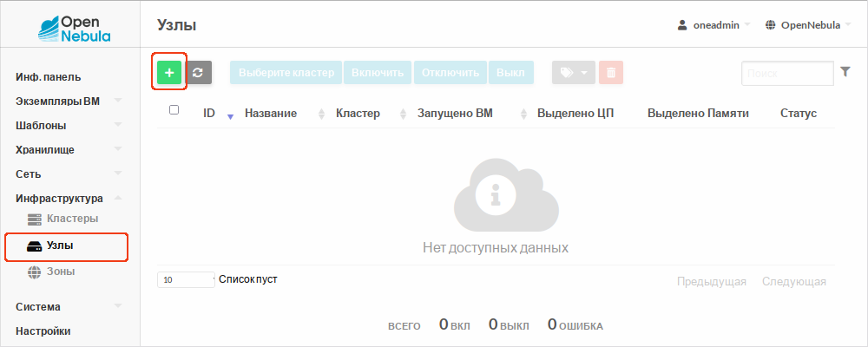Refresh the hosts list
This screenshot has height=347, width=868.
199,73
